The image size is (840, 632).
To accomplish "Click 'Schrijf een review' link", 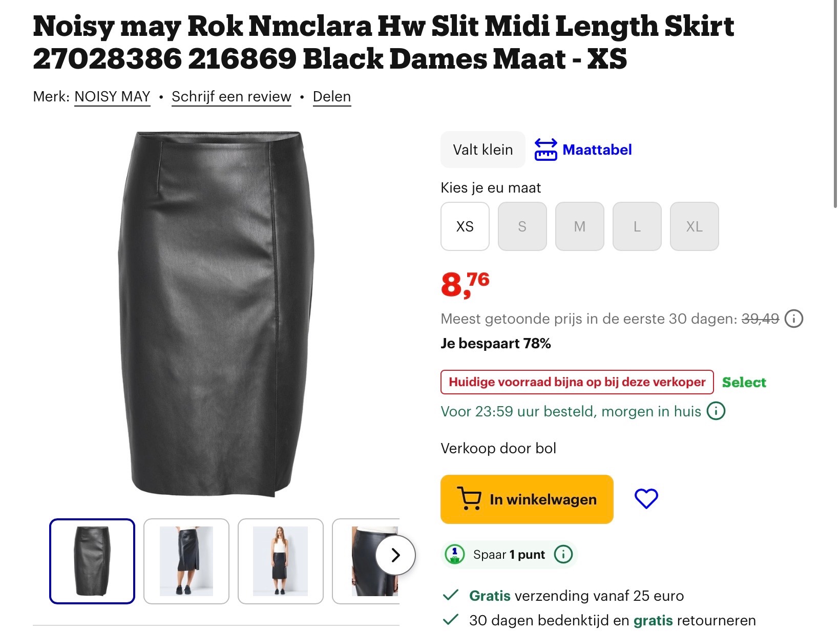I will 231,97.
